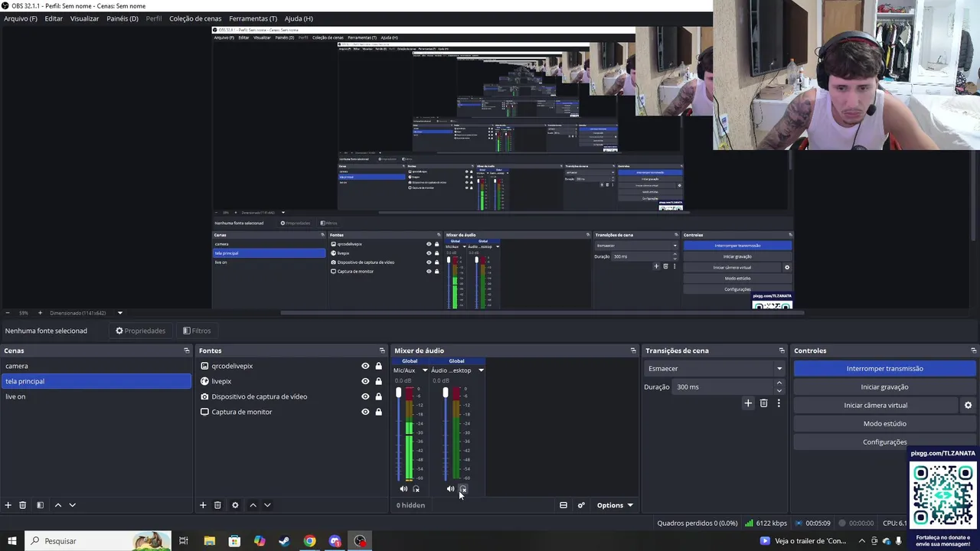Move source up in Fontes panel
The image size is (980, 551).
point(253,505)
